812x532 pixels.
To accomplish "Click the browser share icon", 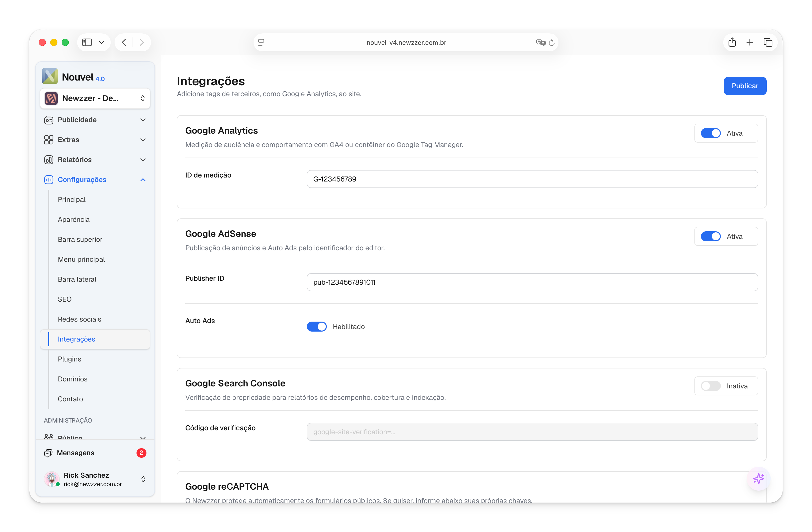I will point(732,42).
